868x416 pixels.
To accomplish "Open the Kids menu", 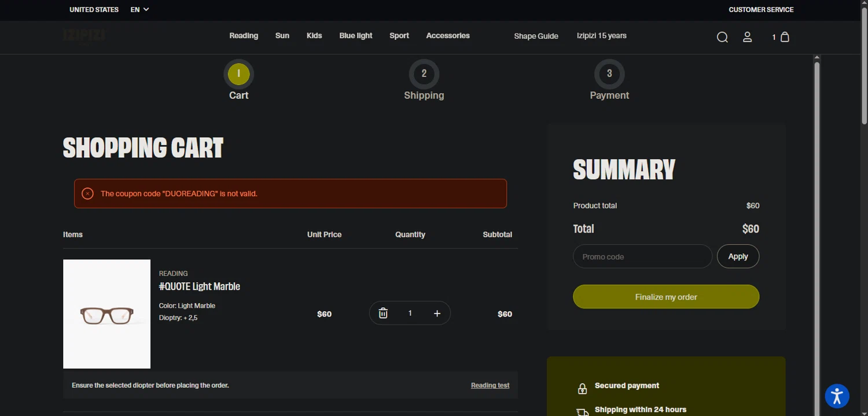I will [x=314, y=36].
